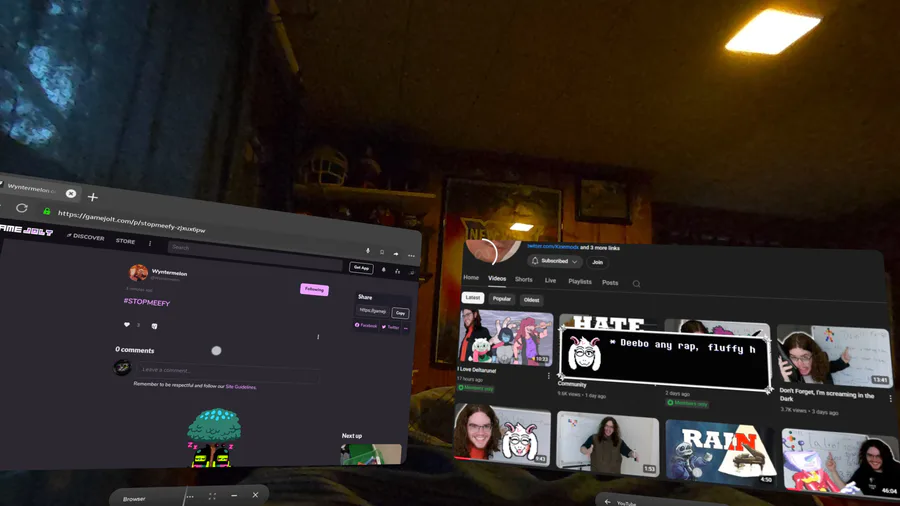Switch to the Playlists tab
Viewport: 900px width, 506px height.
(x=580, y=282)
